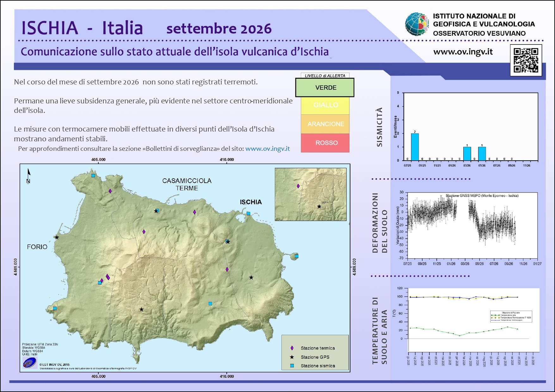
Task: Click the 'Eventi/mese' axis label
Action: (x=395, y=126)
